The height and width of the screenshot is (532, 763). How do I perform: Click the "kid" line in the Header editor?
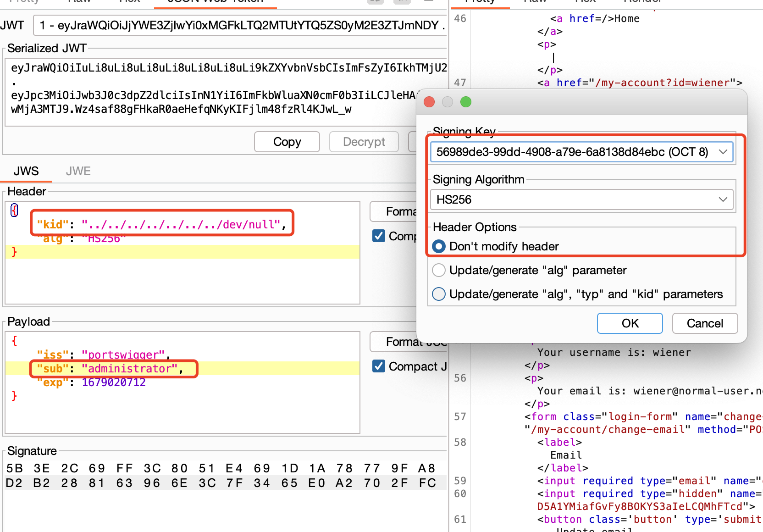pos(161,224)
